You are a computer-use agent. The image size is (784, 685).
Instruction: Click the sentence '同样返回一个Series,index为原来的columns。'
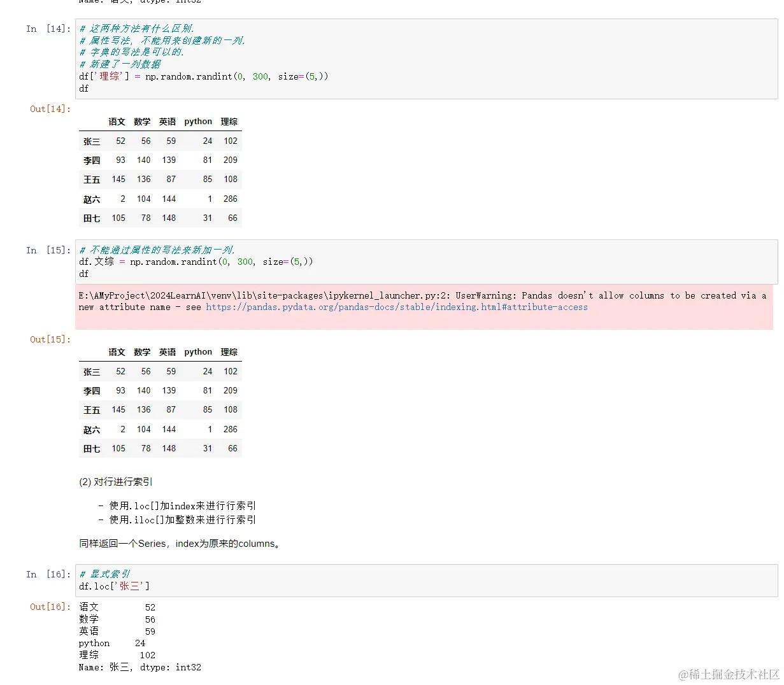click(x=180, y=544)
